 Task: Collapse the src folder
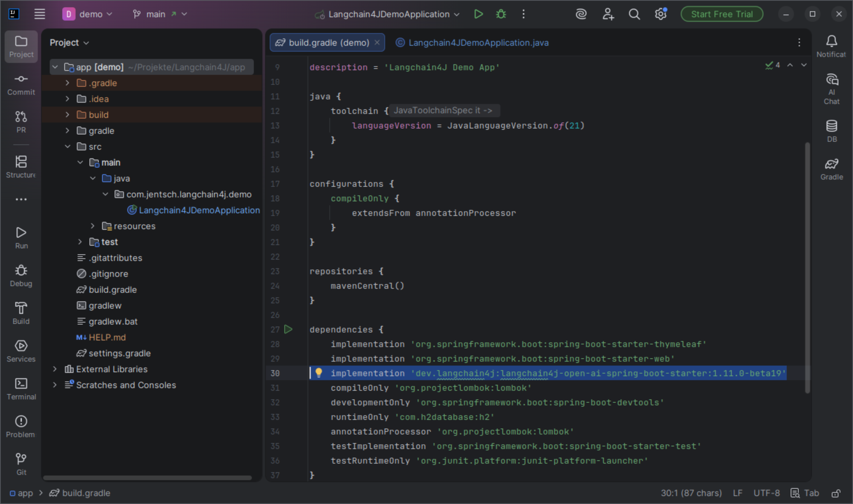[x=67, y=146]
